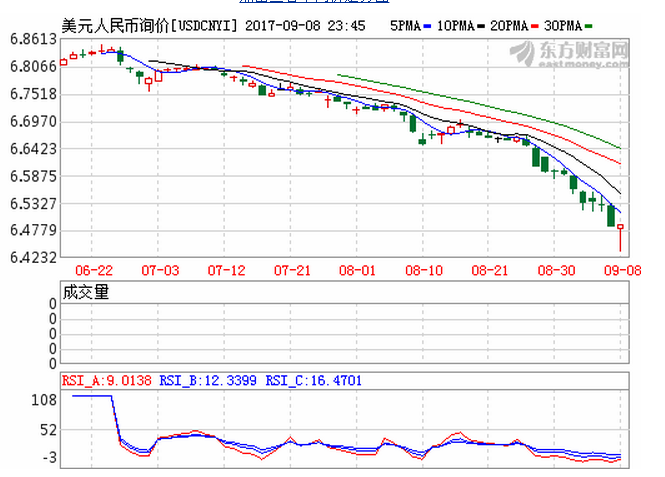The image size is (665, 477).
Task: Click the green 30PMA color marker
Action: pos(589,27)
